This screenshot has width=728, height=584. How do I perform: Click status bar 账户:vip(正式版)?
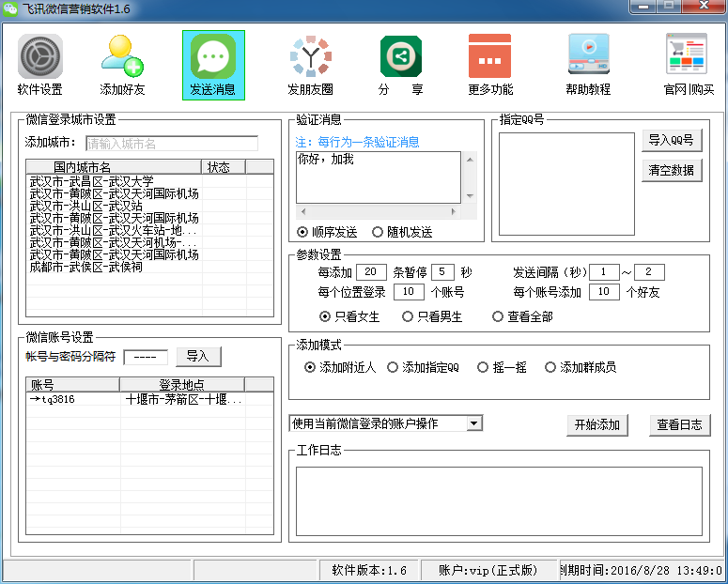(488, 570)
